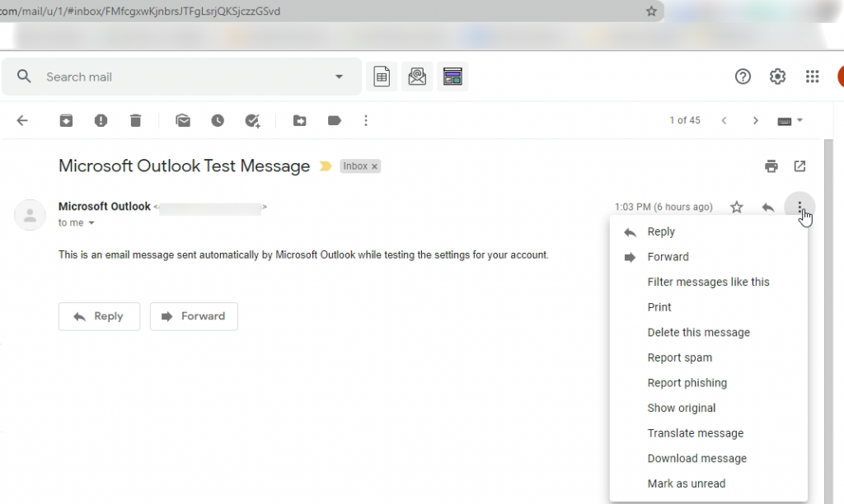Click into the Search mail field
Image resolution: width=844 pixels, height=504 pixels.
[182, 77]
